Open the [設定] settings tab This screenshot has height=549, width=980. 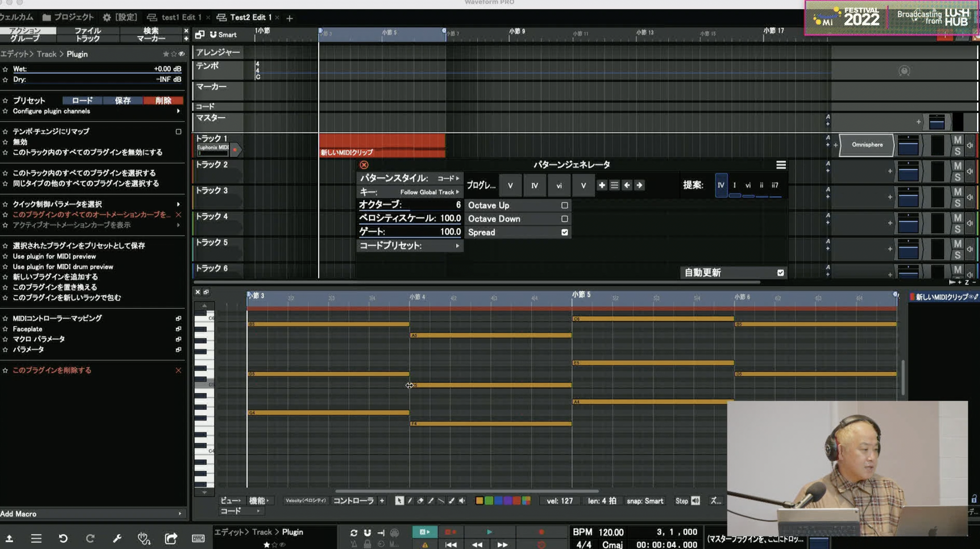click(120, 17)
